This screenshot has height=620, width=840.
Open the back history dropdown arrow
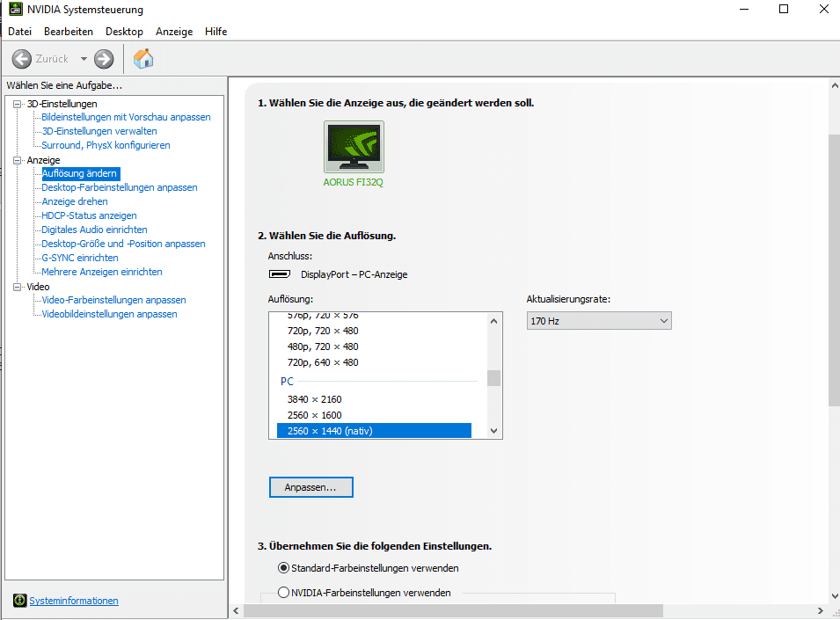tap(84, 59)
